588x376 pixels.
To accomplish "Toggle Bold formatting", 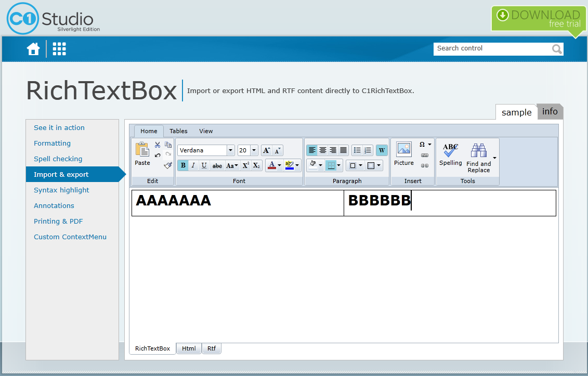I will click(x=183, y=165).
